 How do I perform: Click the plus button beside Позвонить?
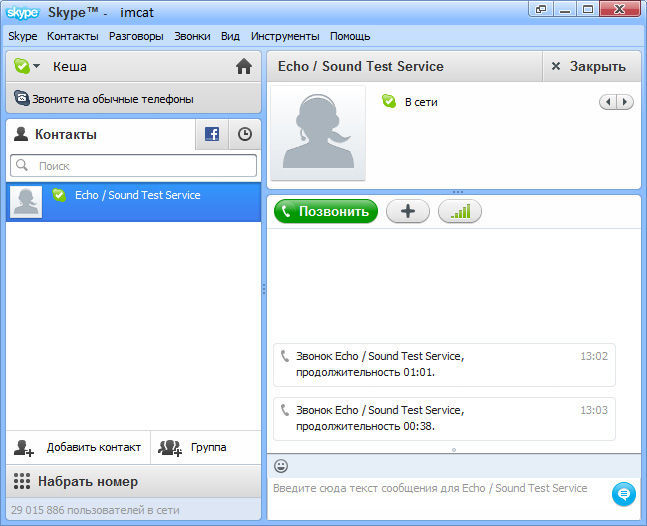[x=407, y=211]
